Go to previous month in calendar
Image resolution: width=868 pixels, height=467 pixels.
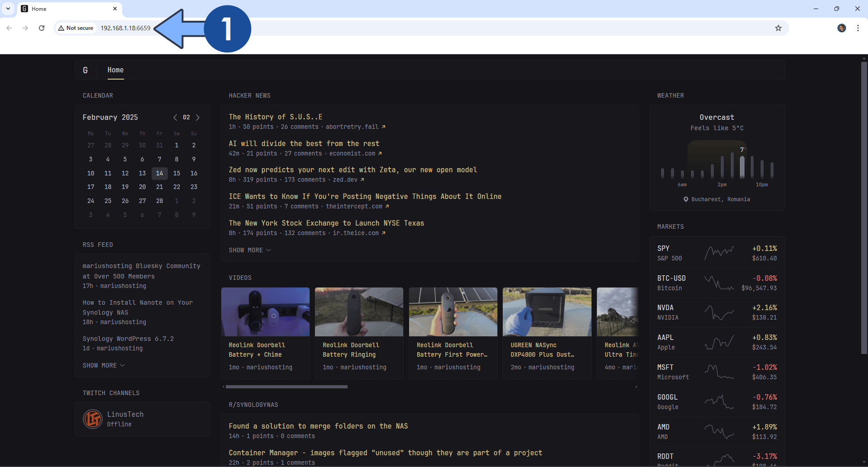pyautogui.click(x=175, y=118)
